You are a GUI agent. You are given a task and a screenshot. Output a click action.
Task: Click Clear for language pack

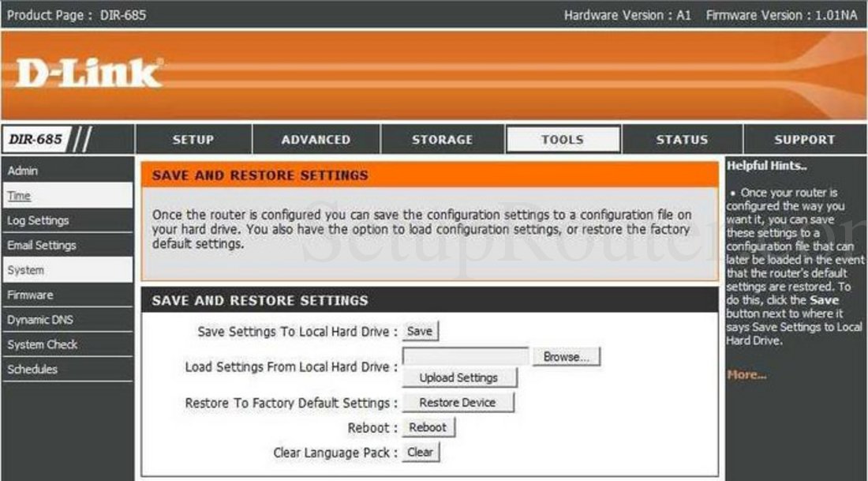click(x=420, y=453)
